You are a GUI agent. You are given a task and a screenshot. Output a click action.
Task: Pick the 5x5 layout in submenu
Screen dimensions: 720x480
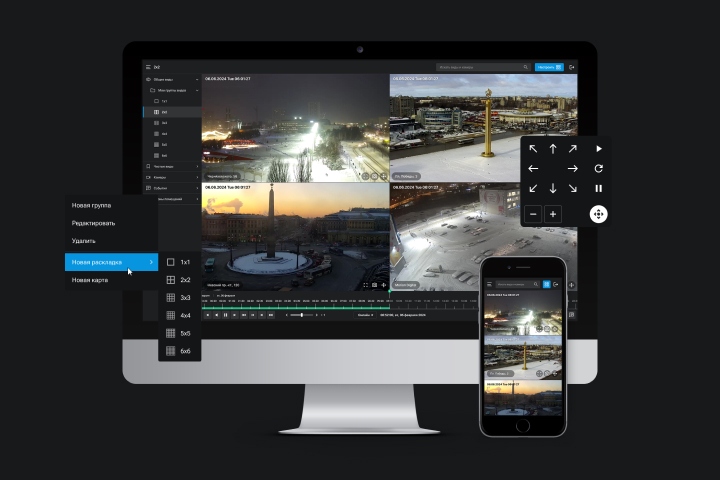click(180, 333)
